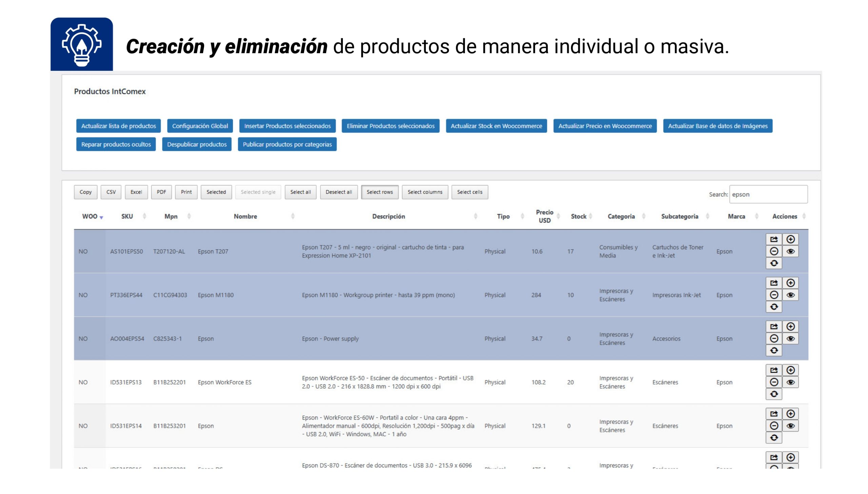The image size is (868, 494).
Task: Click the share icon for Epson T207
Action: [x=774, y=239]
